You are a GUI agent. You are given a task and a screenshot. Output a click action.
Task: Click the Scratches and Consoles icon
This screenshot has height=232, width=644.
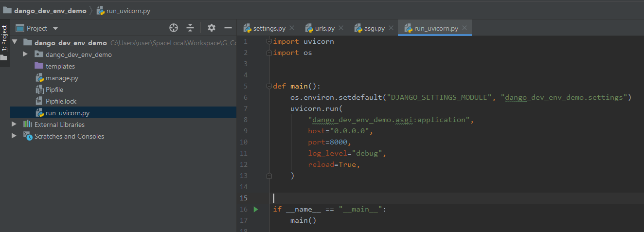coord(28,136)
